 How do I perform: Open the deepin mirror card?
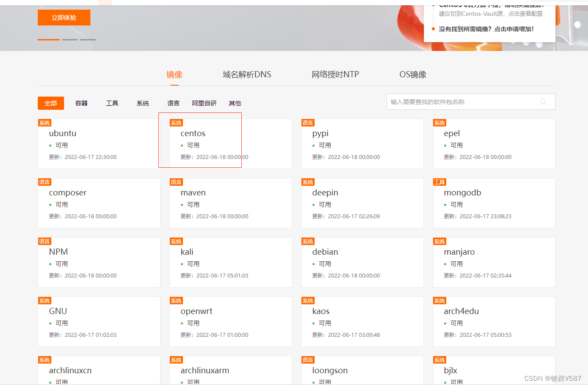[x=362, y=203]
